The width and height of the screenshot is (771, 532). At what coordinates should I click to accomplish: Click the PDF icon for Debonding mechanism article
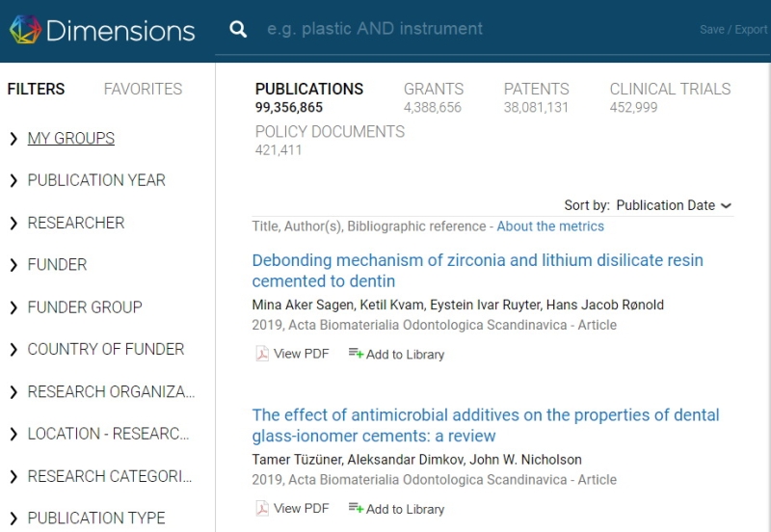(x=262, y=354)
